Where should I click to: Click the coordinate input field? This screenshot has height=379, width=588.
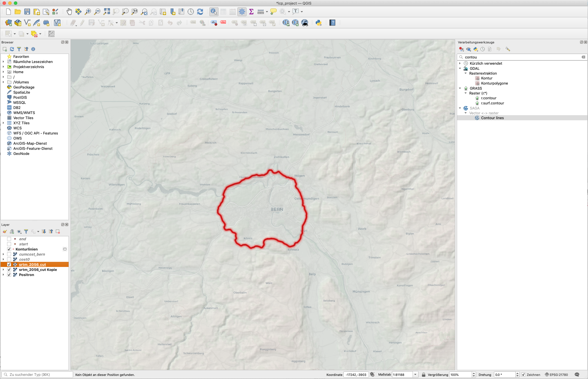pyautogui.click(x=356, y=375)
